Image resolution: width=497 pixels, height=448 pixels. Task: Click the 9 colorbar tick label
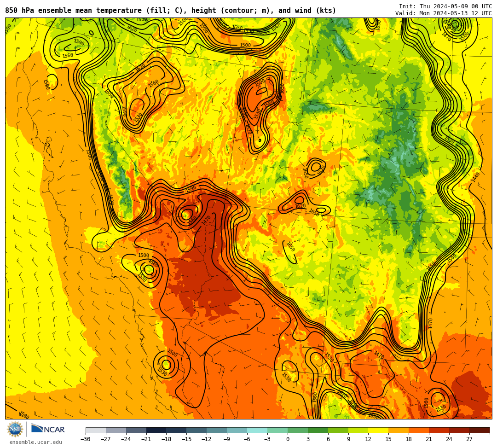(x=348, y=439)
